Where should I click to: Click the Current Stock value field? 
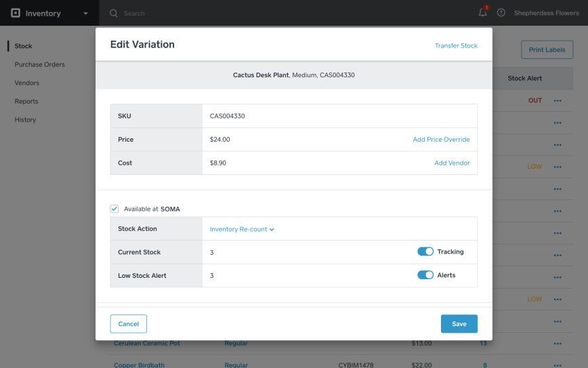305,252
